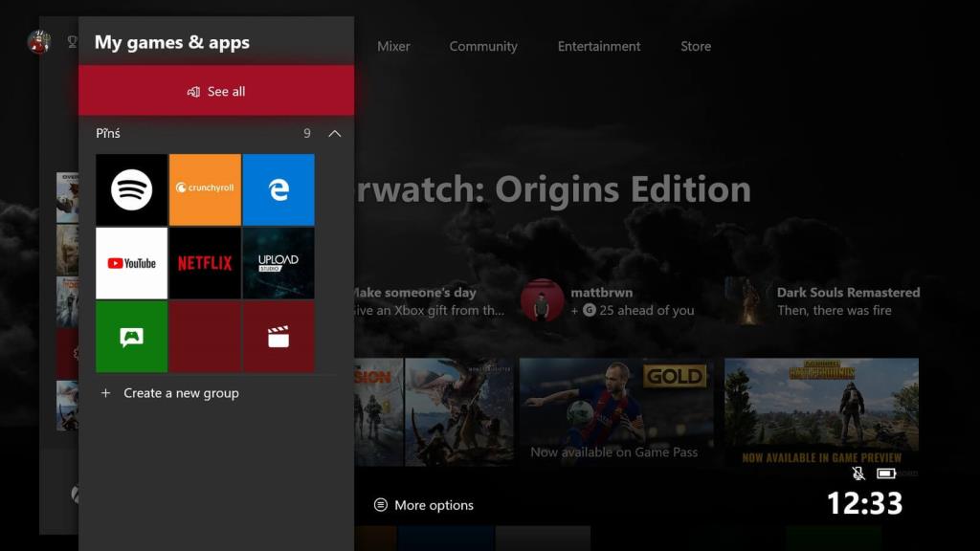Launch the Upload Studio tile
Screen dimensions: 980x551
click(x=278, y=263)
